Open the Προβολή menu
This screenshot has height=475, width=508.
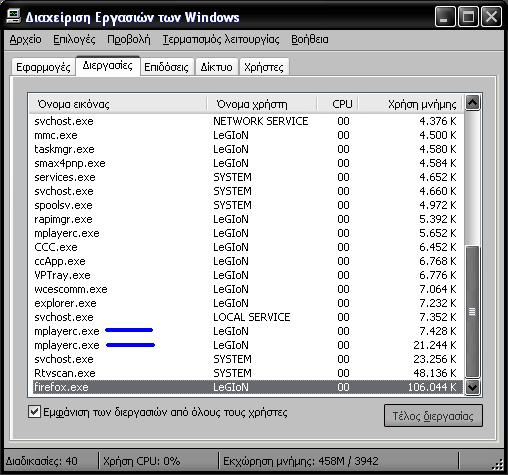[129, 39]
